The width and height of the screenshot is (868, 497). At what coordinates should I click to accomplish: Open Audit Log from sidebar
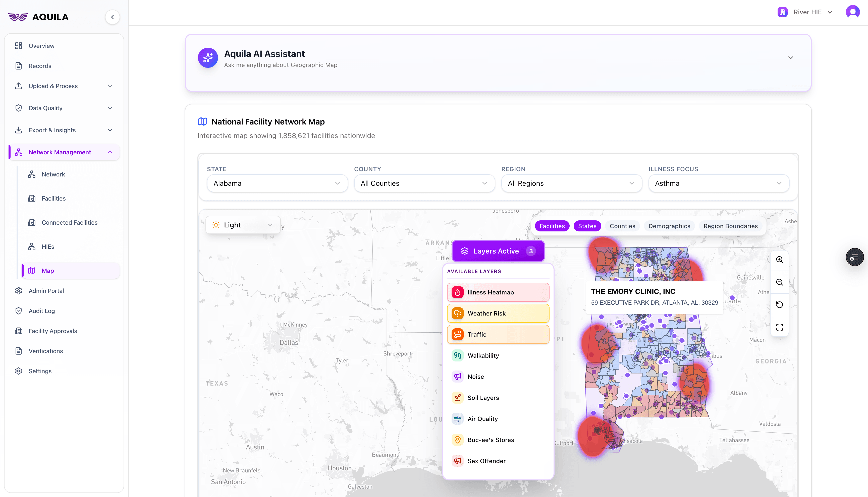coord(42,311)
